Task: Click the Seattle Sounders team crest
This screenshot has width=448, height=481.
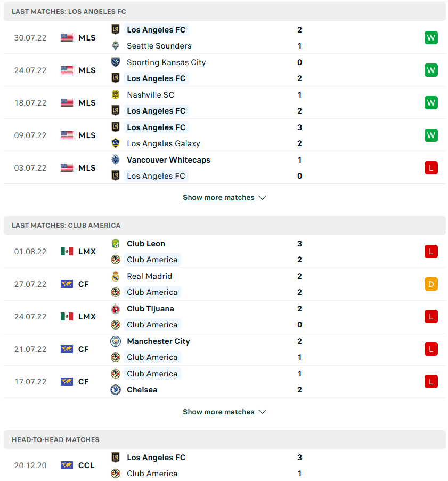Action: point(116,46)
